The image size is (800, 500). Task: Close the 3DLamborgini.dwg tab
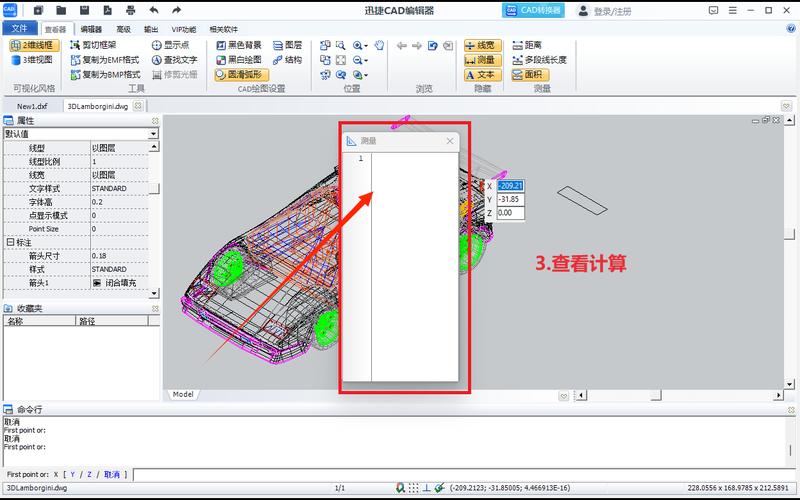coord(138,106)
